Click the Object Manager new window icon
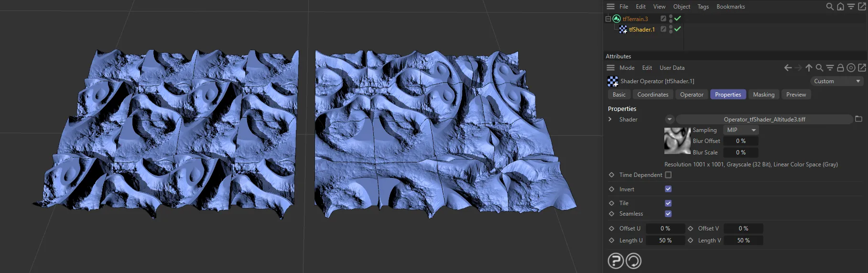Viewport: 868px width, 273px height. pos(862,7)
